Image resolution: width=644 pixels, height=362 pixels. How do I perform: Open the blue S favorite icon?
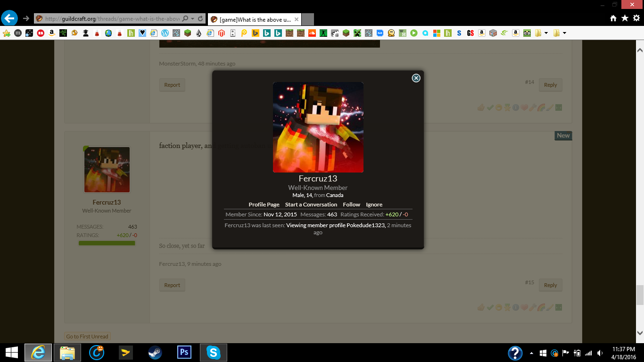tap(459, 33)
